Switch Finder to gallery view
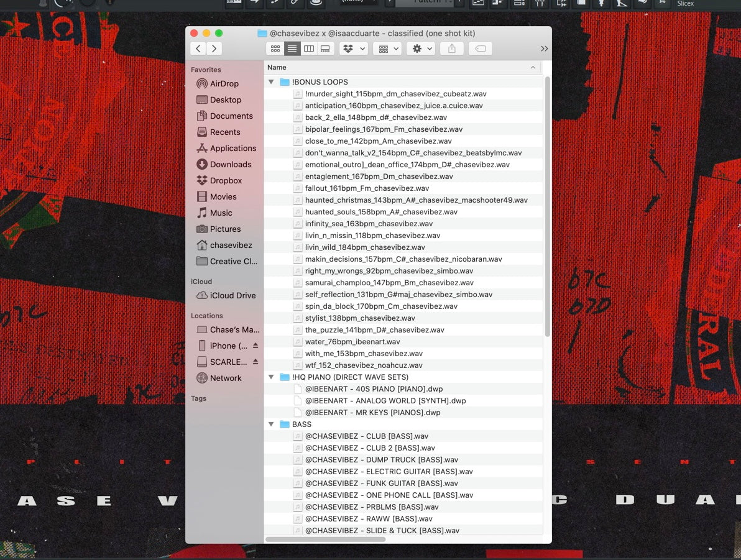 [x=326, y=48]
